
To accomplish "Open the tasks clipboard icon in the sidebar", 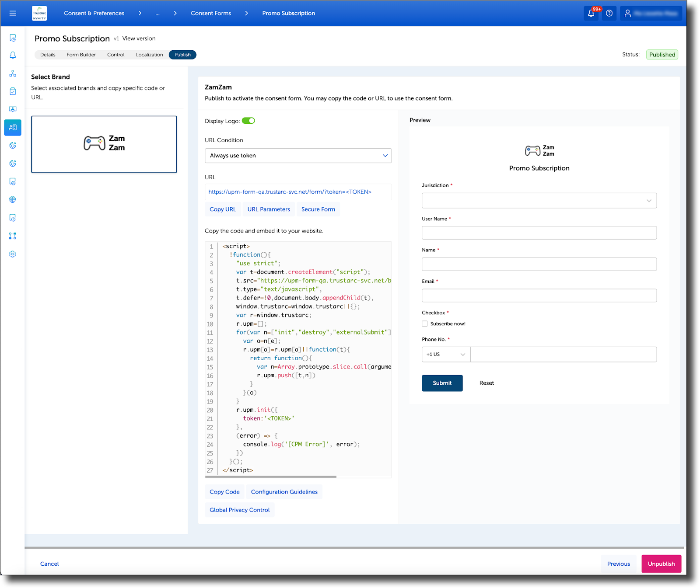I will (13, 91).
